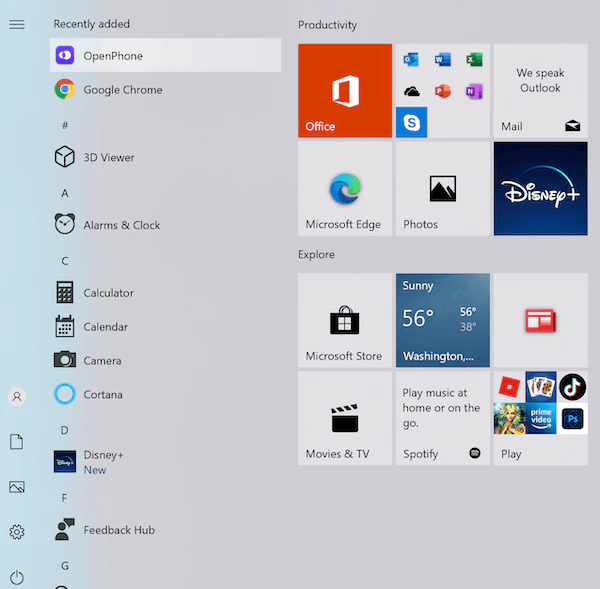Open Excel from the Office folder tile
Viewport: 600px width, 589px height.
coord(474,60)
